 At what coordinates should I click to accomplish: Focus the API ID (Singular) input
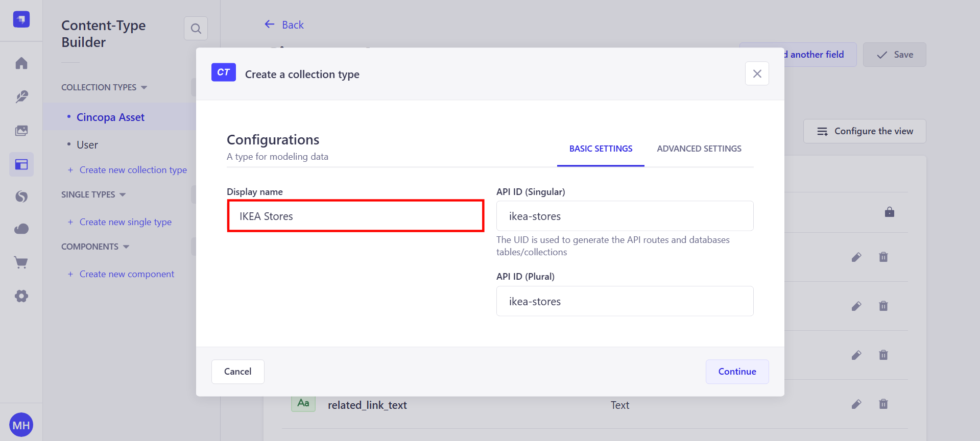(x=625, y=216)
